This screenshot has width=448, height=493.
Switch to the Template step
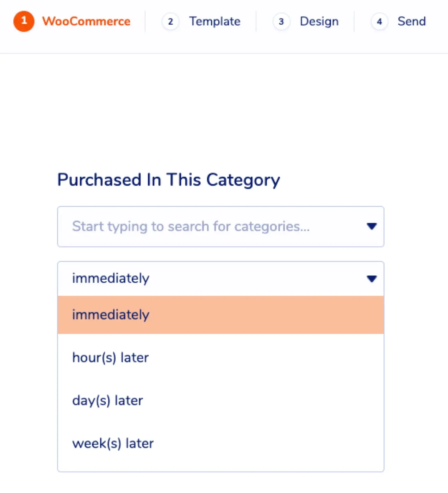pos(215,21)
